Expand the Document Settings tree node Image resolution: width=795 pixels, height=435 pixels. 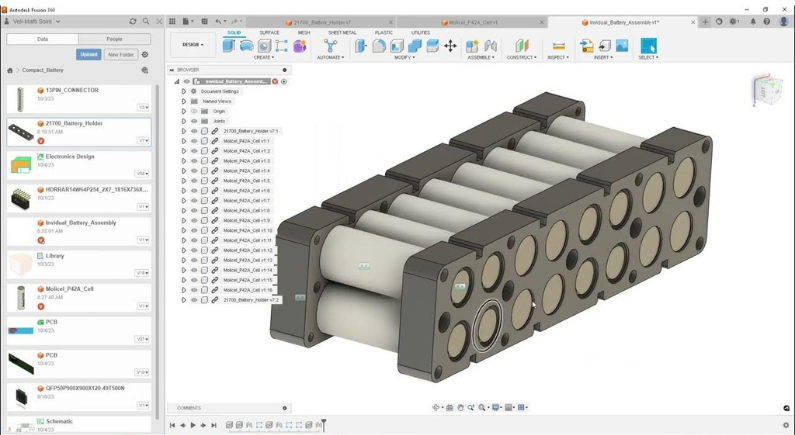point(184,91)
